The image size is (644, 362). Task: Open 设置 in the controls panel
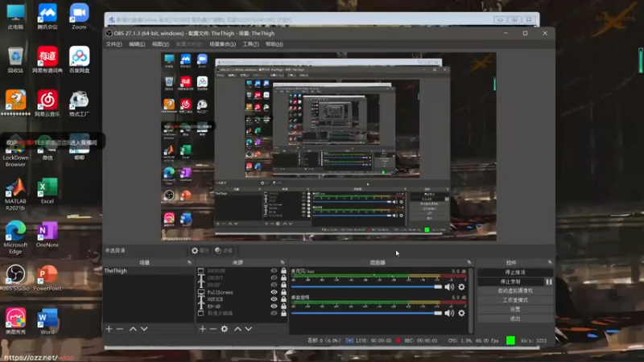[515, 310]
